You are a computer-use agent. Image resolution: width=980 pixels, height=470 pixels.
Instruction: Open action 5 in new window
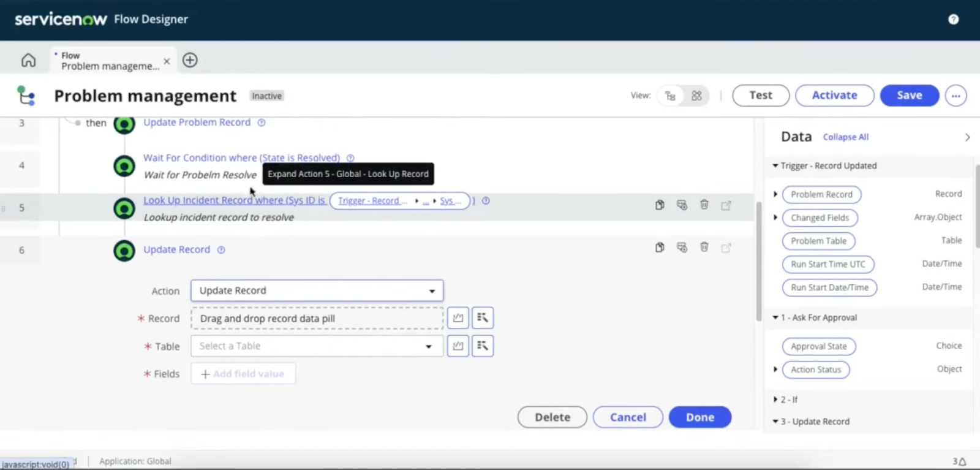pyautogui.click(x=726, y=205)
